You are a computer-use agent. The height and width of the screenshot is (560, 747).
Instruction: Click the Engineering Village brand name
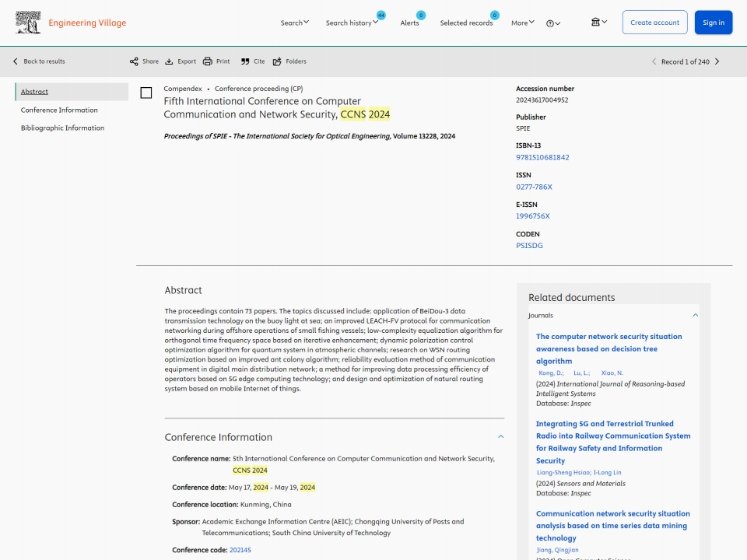pos(87,23)
